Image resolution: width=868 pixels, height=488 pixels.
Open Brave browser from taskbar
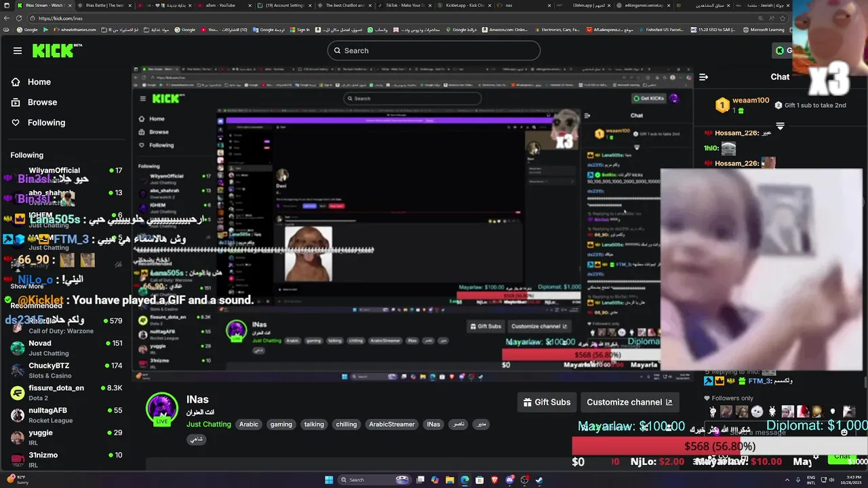[494, 480]
